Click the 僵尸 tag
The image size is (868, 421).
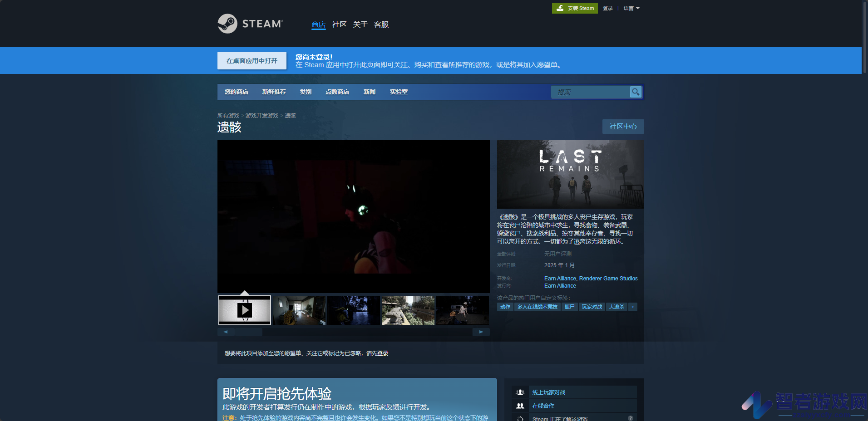pos(570,307)
